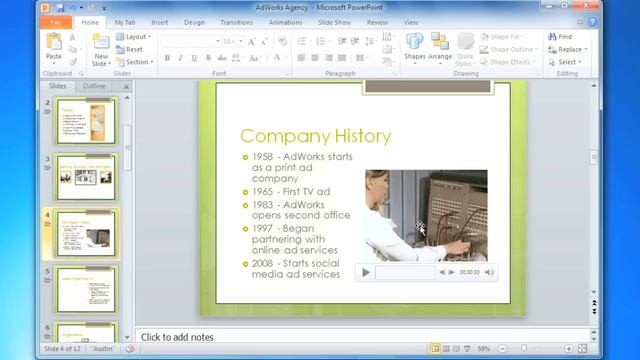The image size is (640, 360).
Task: Select slide 3 thumbnail
Action: pos(86,177)
